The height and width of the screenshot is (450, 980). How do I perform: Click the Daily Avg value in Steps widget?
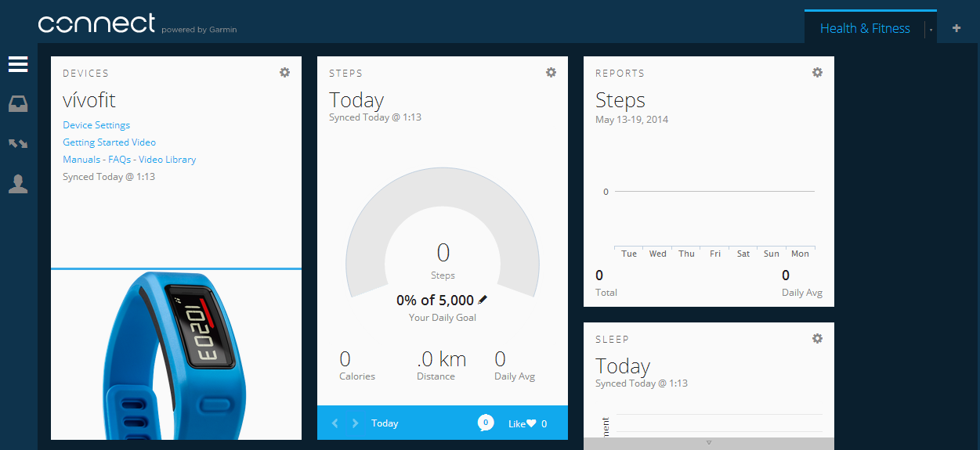click(x=501, y=359)
